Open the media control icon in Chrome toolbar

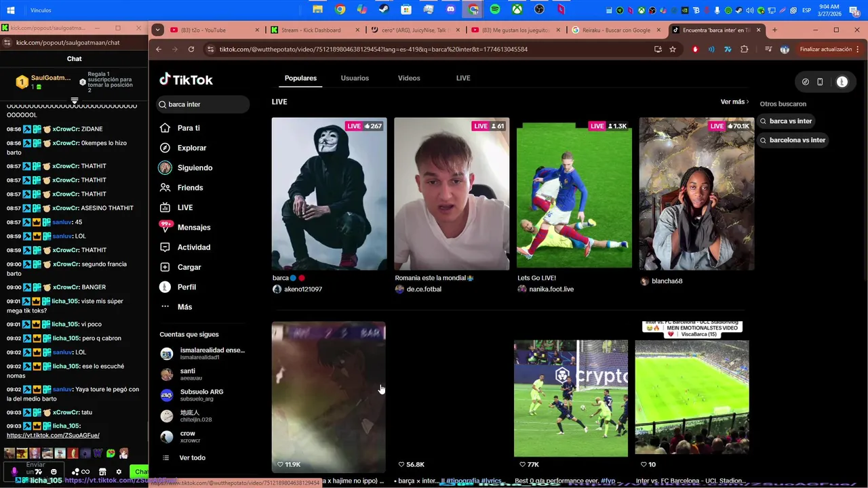point(768,49)
